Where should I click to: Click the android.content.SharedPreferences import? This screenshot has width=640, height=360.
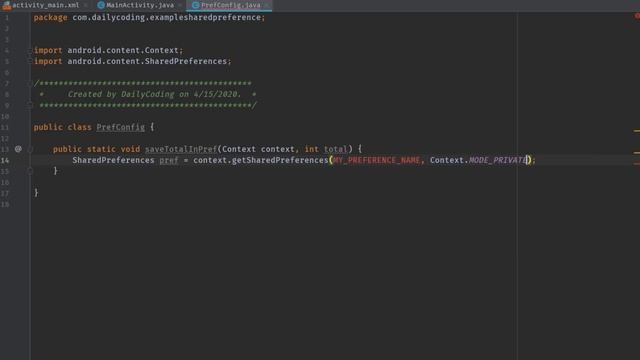[147, 61]
